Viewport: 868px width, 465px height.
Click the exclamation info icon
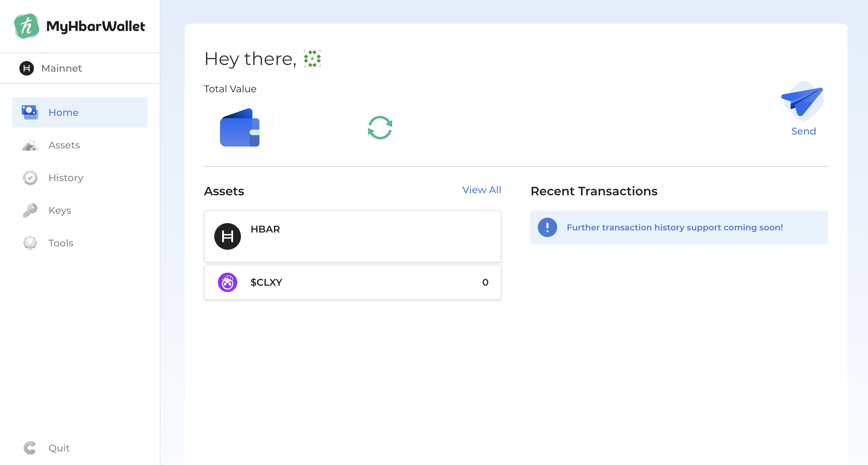pos(547,227)
